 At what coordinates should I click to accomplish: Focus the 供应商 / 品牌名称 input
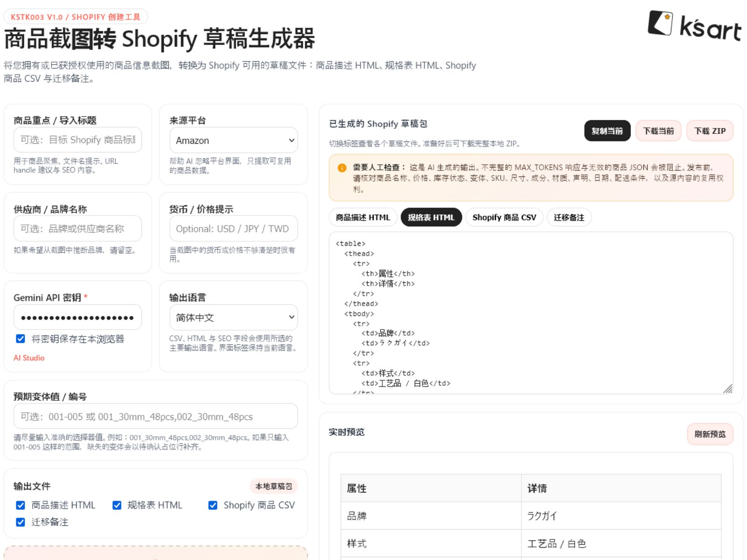pyautogui.click(x=78, y=229)
